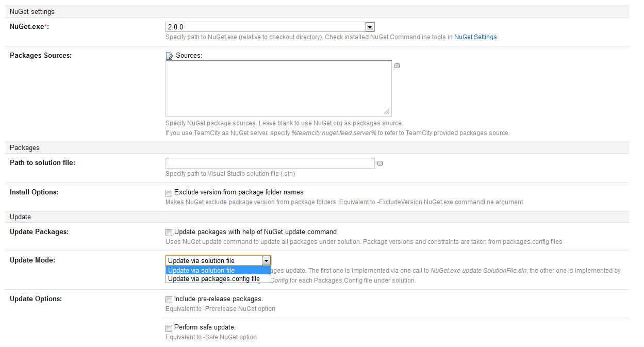This screenshot has height=347, width=644.
Task: Open the NuGet Settings link
Action: 475,37
